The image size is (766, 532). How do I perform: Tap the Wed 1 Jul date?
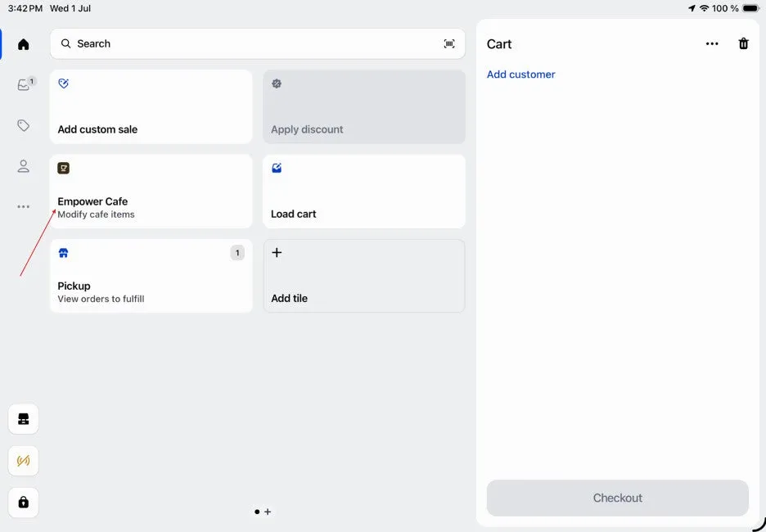(70, 8)
